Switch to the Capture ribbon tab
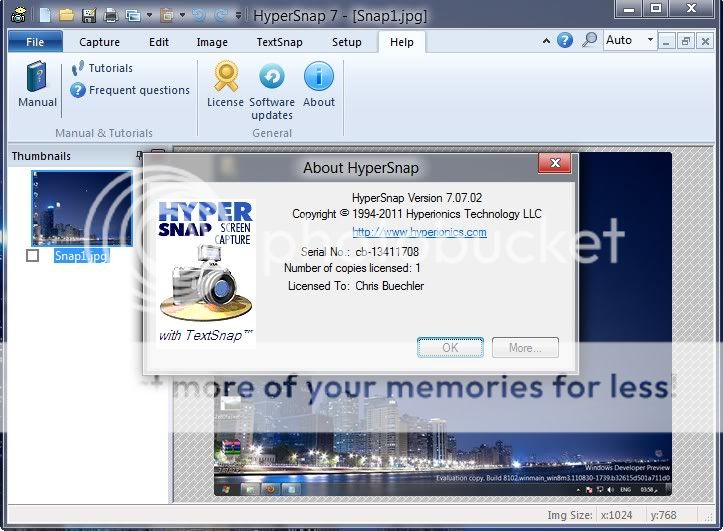This screenshot has width=723, height=531. click(99, 42)
